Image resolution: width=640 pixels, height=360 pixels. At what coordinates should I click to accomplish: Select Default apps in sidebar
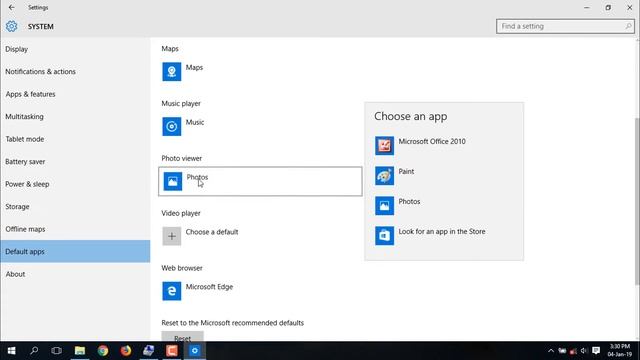(75, 251)
